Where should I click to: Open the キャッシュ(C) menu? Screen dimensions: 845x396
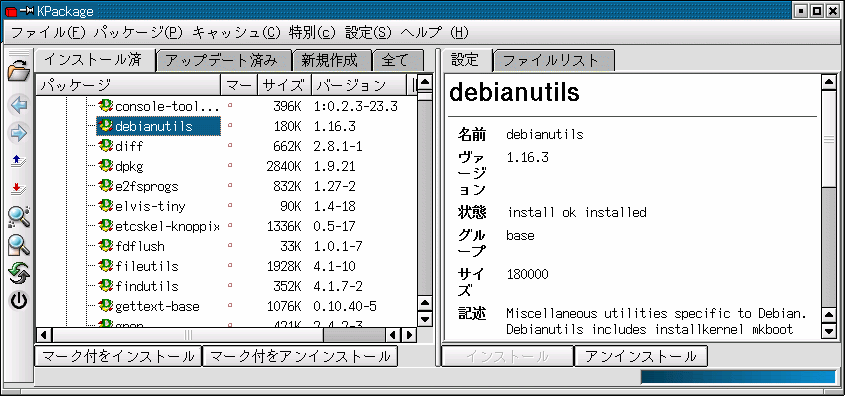coord(237,32)
